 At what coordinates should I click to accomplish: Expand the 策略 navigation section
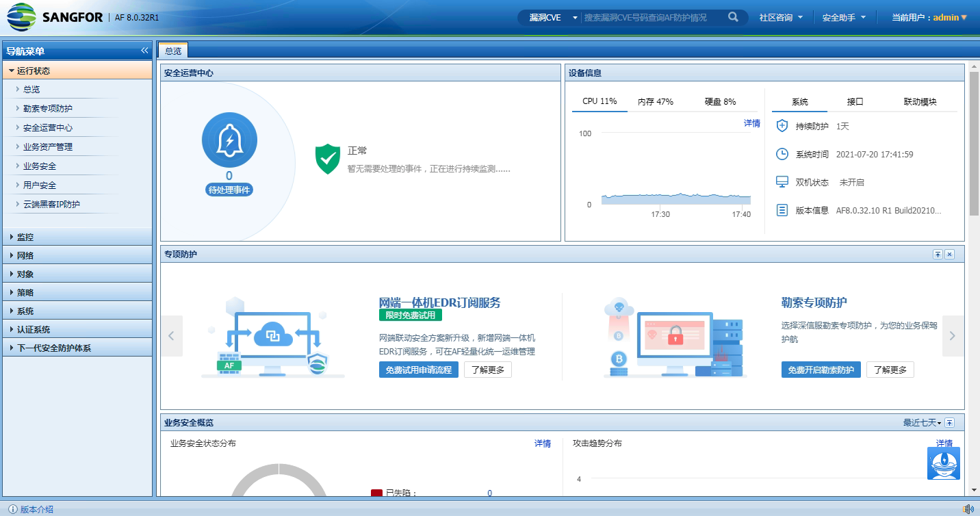coord(25,293)
